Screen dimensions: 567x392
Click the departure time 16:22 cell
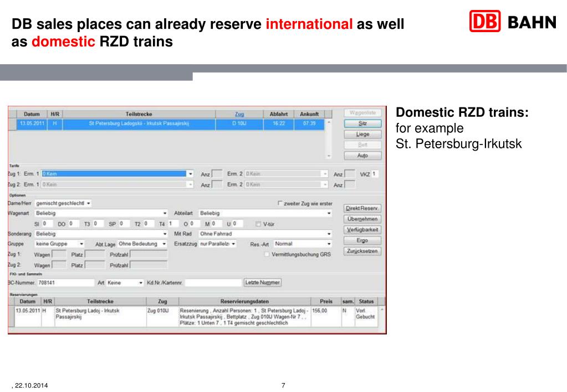pyautogui.click(x=278, y=123)
